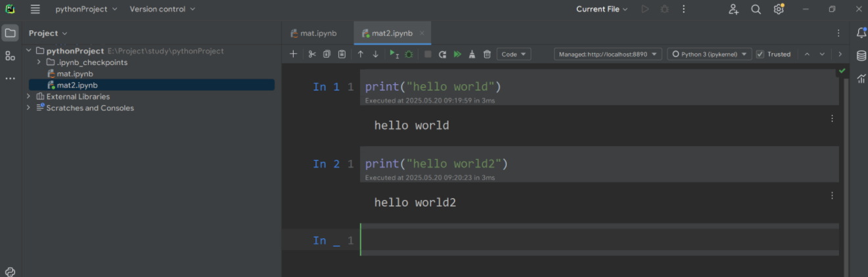Open the main hamburger menu
Screen dimensions: 868x277
coord(35,9)
